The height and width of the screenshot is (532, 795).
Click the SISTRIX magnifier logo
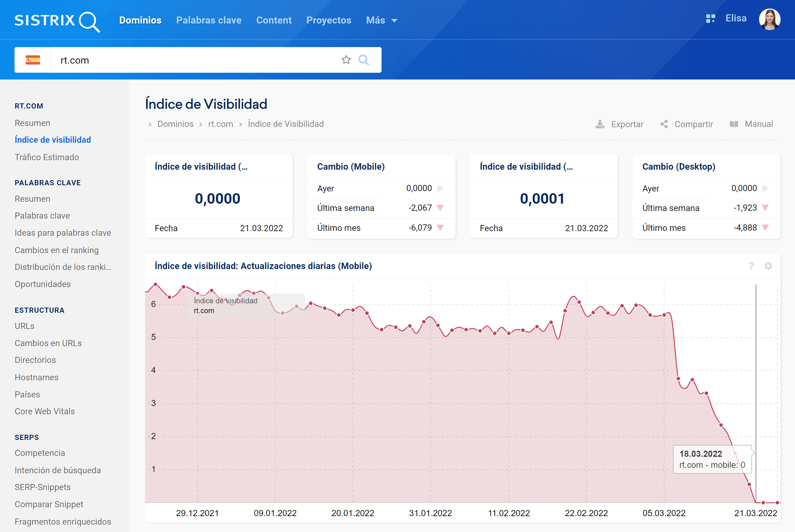(x=89, y=21)
